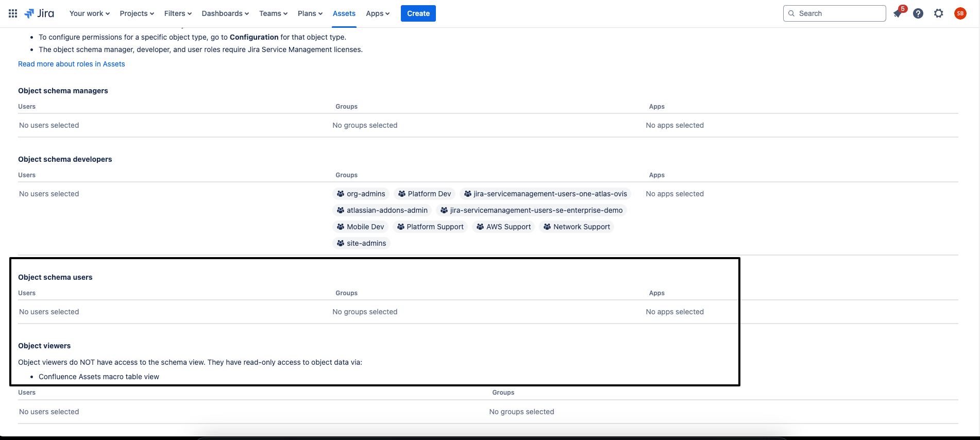Screen dimensions: 980x440
Task: Open the Apps menu
Action: (x=378, y=13)
